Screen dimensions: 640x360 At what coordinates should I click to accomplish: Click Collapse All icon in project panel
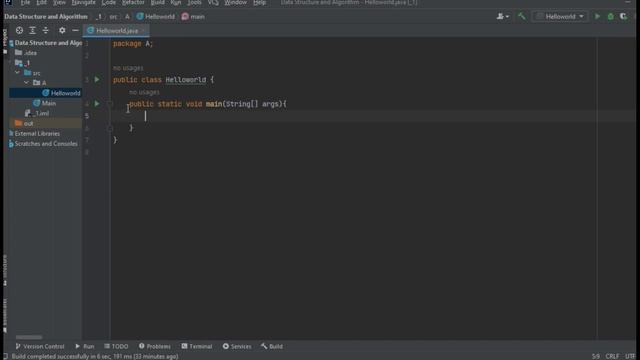46,30
